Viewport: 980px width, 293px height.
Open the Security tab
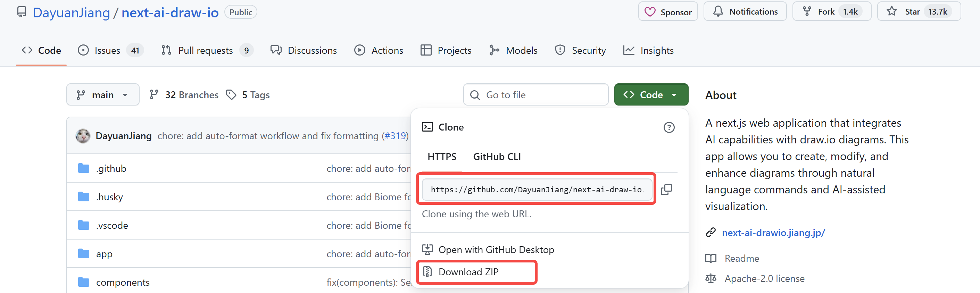[580, 50]
